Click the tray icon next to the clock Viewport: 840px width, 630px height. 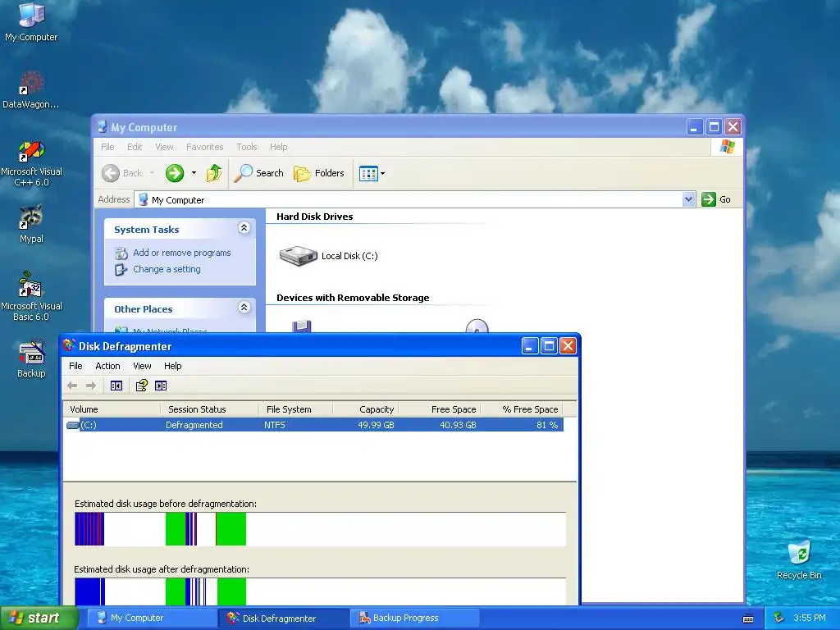pos(779,618)
